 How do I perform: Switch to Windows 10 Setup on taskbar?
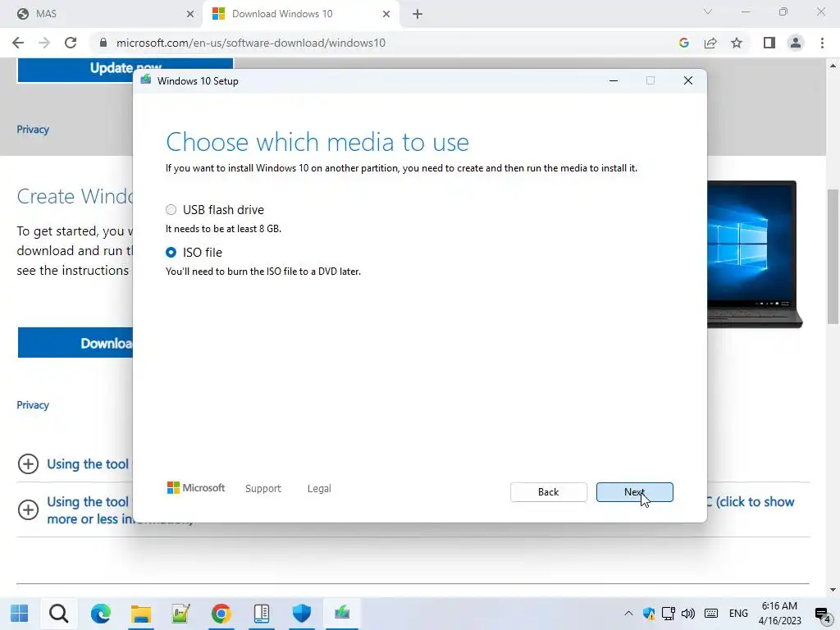(x=342, y=613)
